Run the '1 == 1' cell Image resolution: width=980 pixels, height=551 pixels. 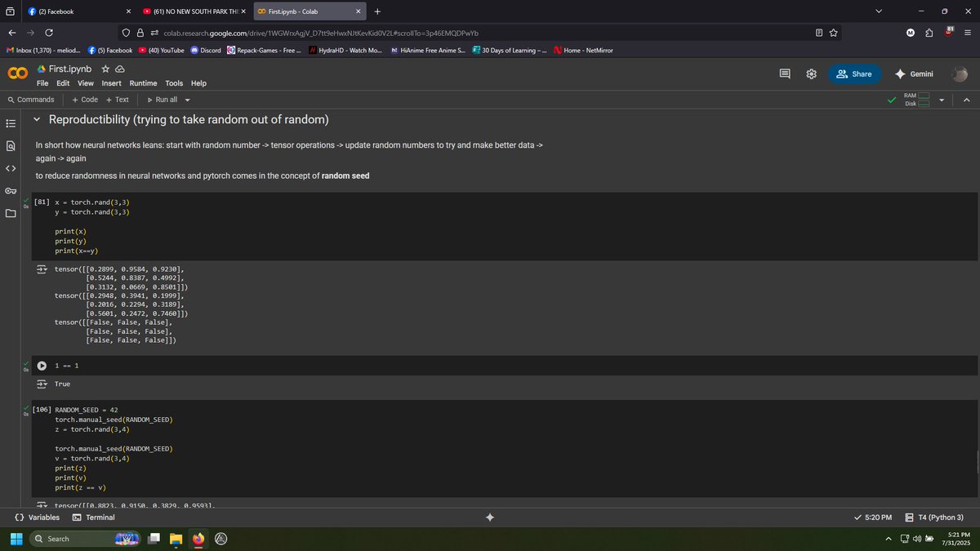coord(42,366)
